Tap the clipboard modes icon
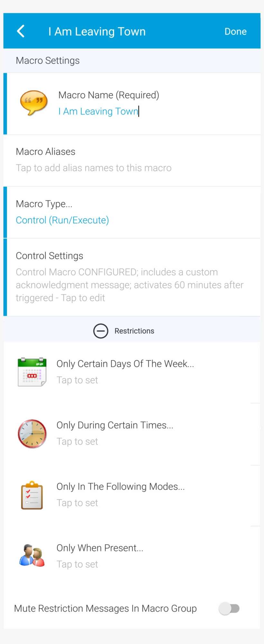 coord(32,495)
